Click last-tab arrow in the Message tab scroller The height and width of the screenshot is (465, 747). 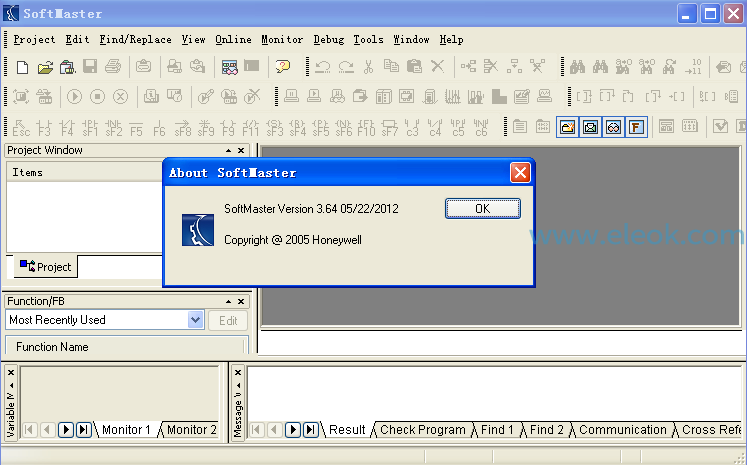311,430
